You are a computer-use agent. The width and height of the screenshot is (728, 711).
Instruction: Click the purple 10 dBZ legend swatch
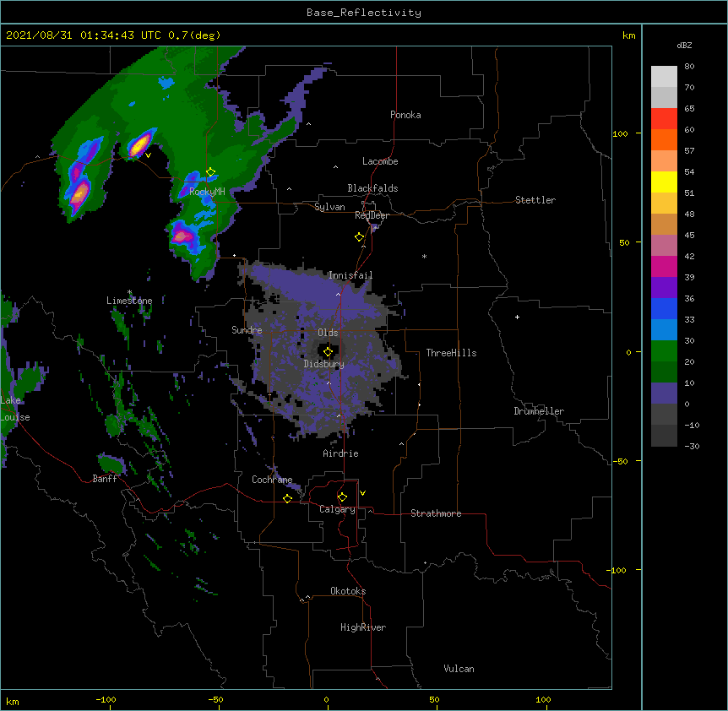coord(664,393)
